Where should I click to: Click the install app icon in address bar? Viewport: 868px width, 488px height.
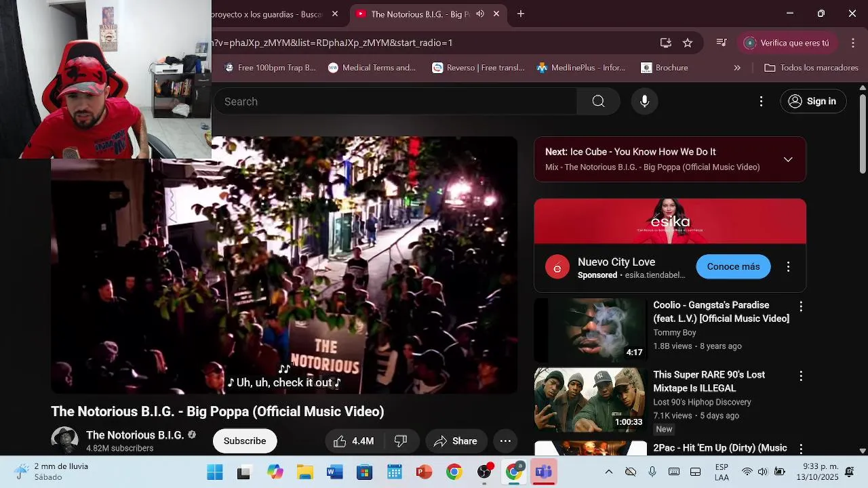coord(666,43)
